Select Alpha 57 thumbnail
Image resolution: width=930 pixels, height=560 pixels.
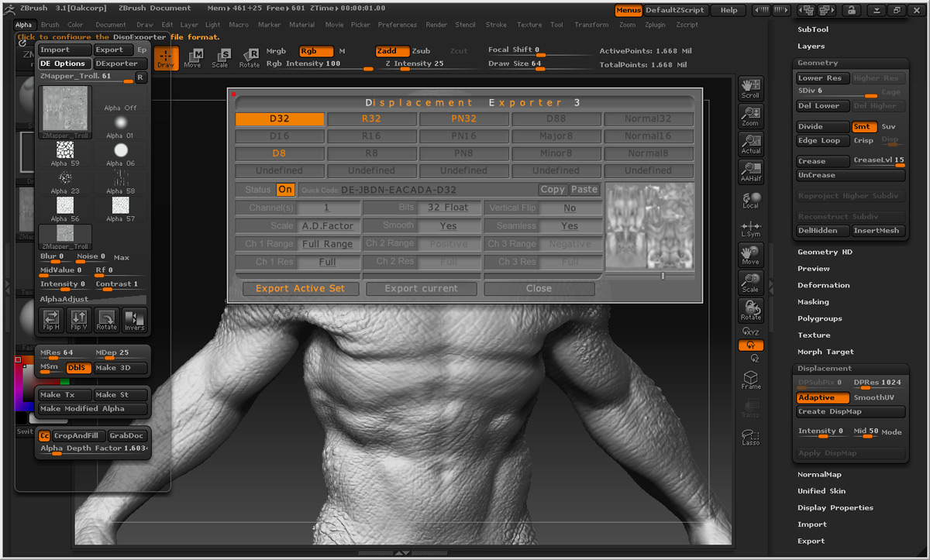pyautogui.click(x=120, y=208)
